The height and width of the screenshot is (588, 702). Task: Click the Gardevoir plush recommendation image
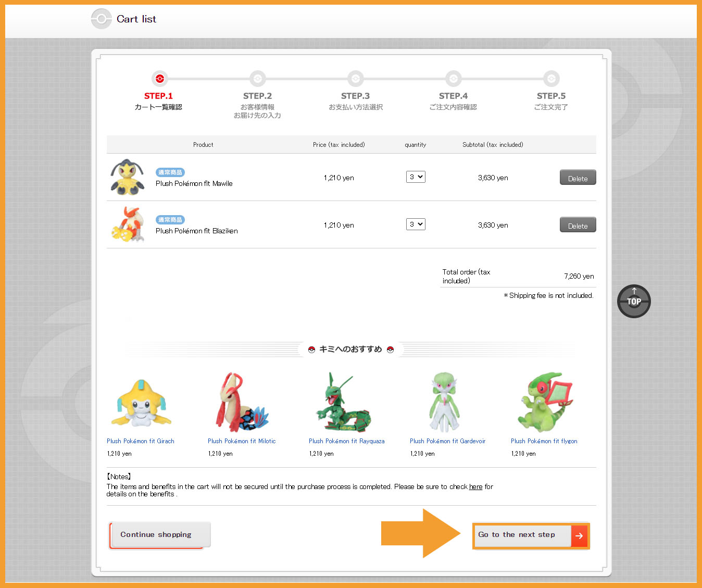pos(444,402)
